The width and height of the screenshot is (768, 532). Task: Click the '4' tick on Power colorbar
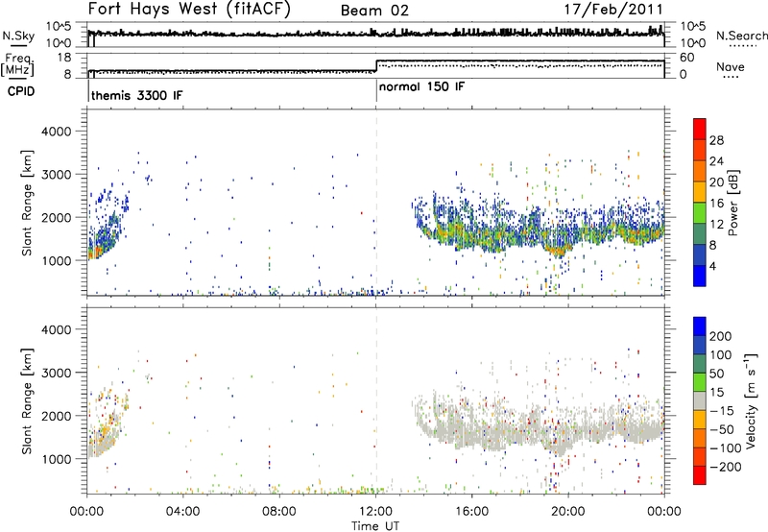713,266
